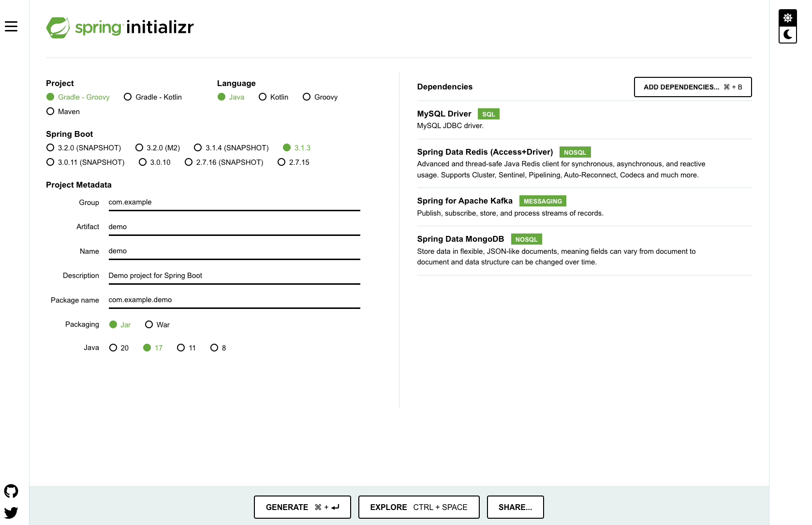Select Spring Boot 3.2.0 (SNAPSHOT)
812x525 pixels.
84,148
